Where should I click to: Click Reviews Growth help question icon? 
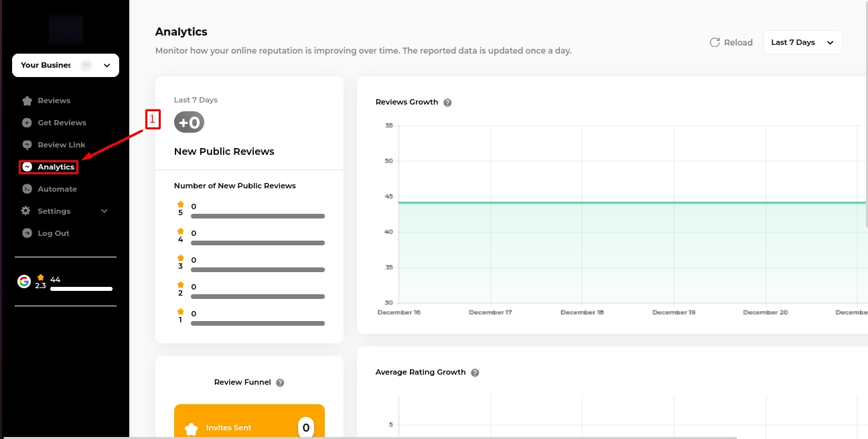pos(447,103)
